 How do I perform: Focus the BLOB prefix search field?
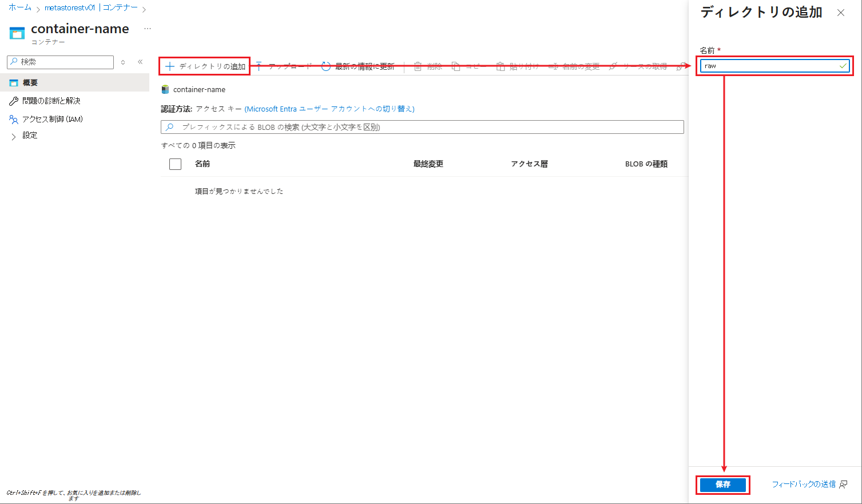pyautogui.click(x=422, y=127)
